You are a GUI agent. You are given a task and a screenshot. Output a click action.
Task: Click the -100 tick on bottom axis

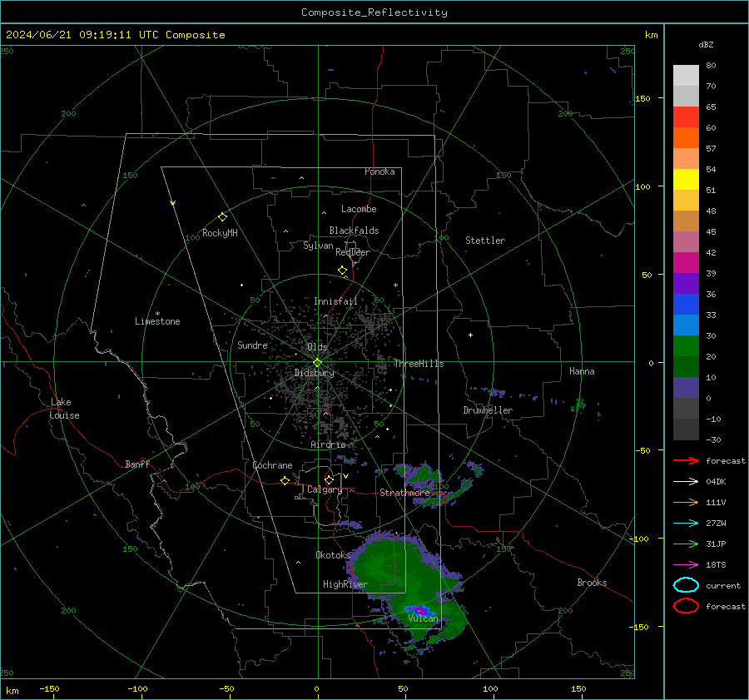(x=137, y=688)
